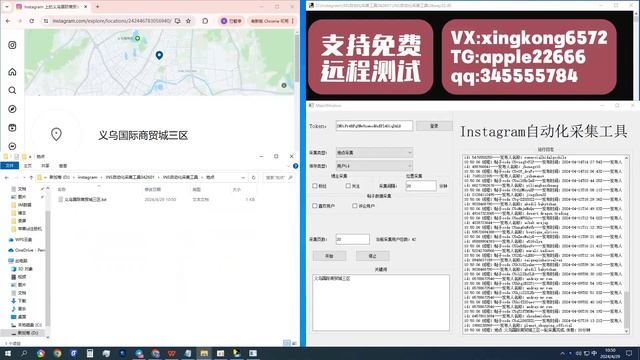Reload the Instagram page in Chrome
Image resolution: width=640 pixels, height=360 pixels.
point(31,21)
